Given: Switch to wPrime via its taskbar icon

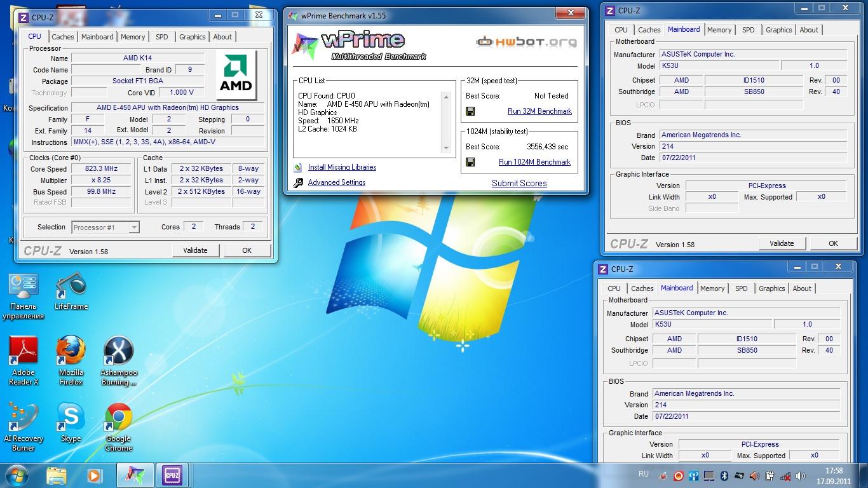Looking at the screenshot, I should 135,475.
